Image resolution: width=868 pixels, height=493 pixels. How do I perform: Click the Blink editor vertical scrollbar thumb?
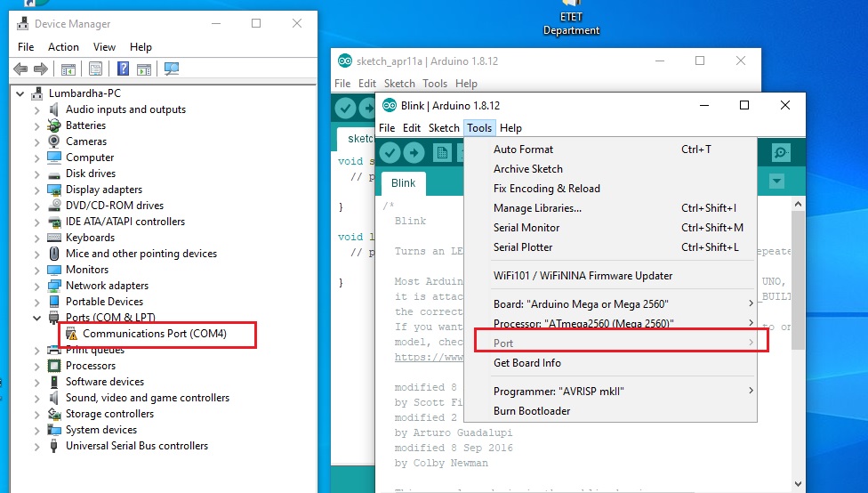point(798,280)
